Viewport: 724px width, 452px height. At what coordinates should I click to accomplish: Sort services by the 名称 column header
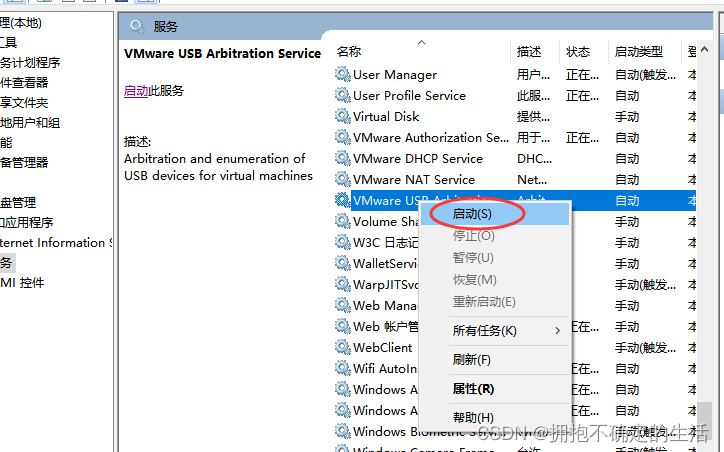coord(421,52)
